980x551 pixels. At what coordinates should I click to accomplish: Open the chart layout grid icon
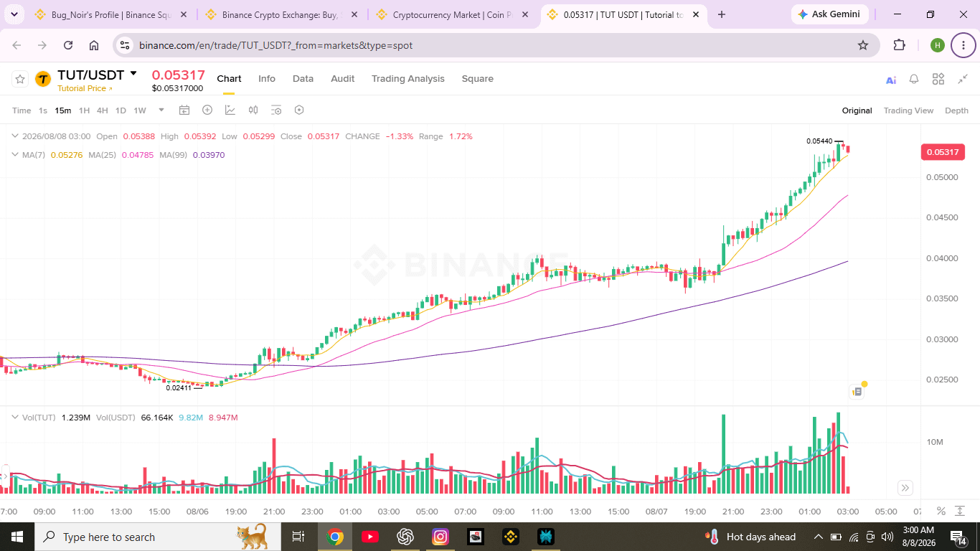[x=938, y=79]
